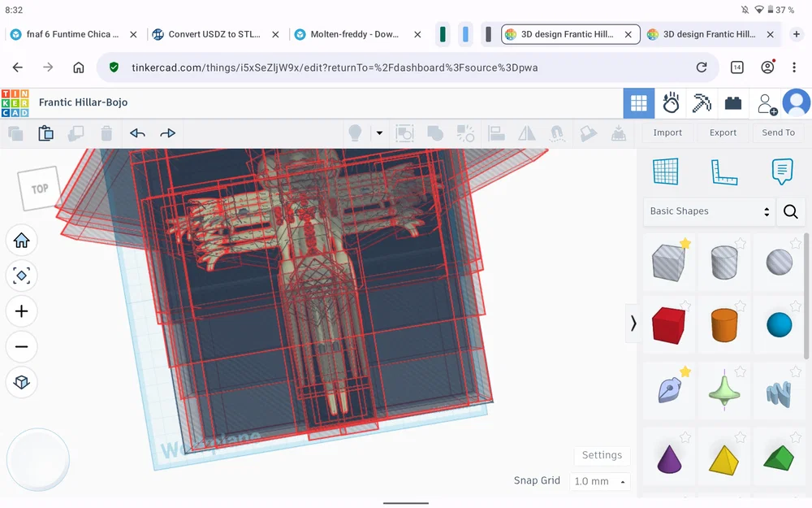Select the striped hole Cylinder shape

[724, 263]
